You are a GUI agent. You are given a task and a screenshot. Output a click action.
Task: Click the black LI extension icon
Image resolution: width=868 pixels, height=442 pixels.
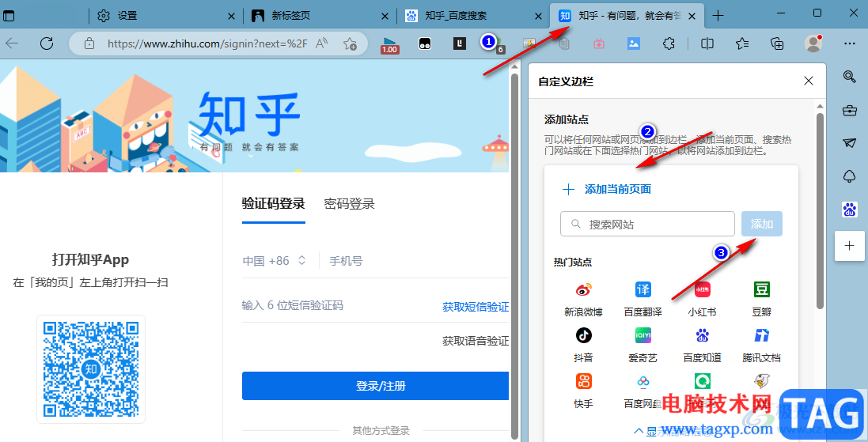pyautogui.click(x=460, y=43)
